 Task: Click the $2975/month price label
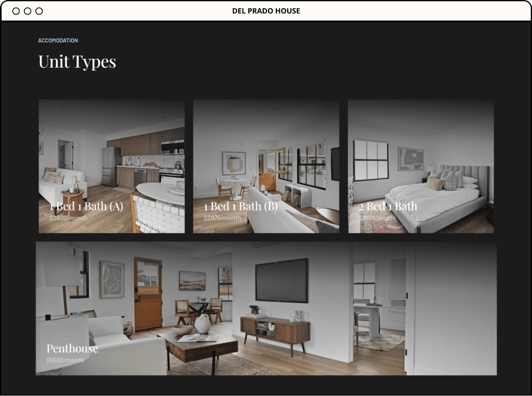222,218
